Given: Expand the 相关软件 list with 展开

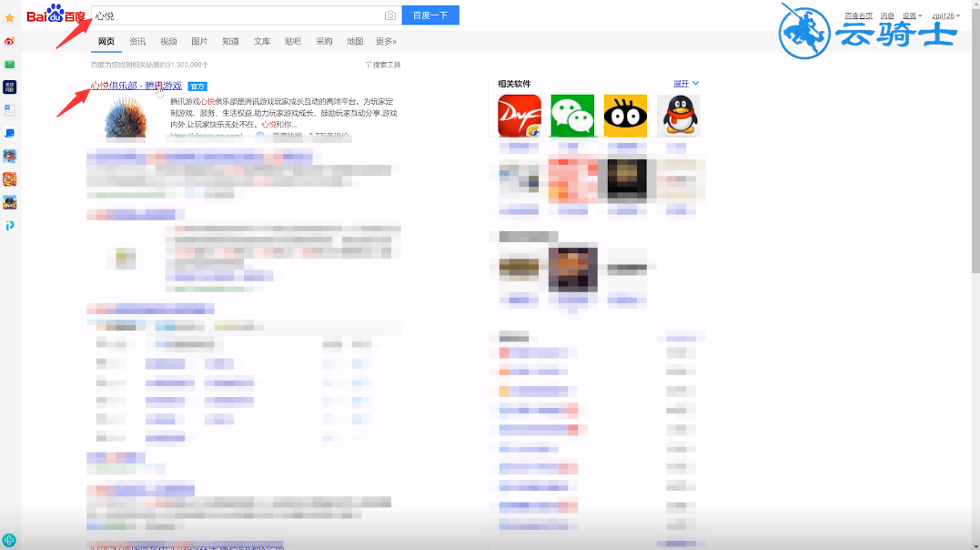Looking at the screenshot, I should pyautogui.click(x=685, y=83).
